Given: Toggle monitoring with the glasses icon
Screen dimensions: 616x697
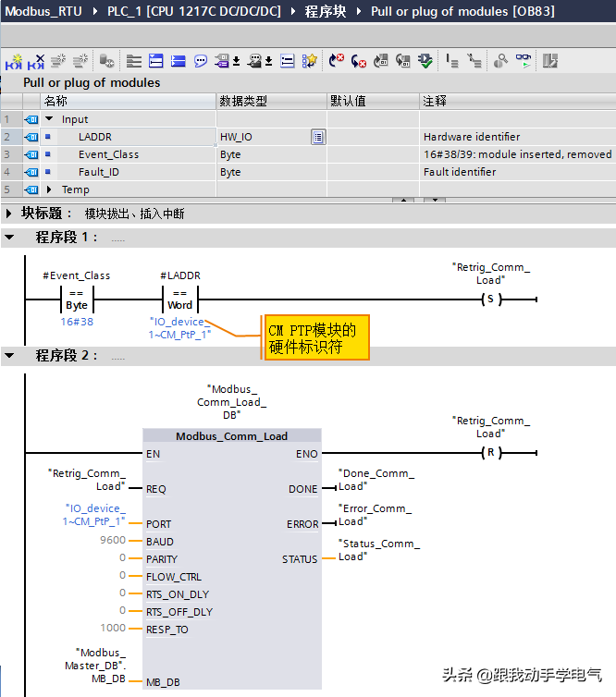Looking at the screenshot, I should pos(524,61).
